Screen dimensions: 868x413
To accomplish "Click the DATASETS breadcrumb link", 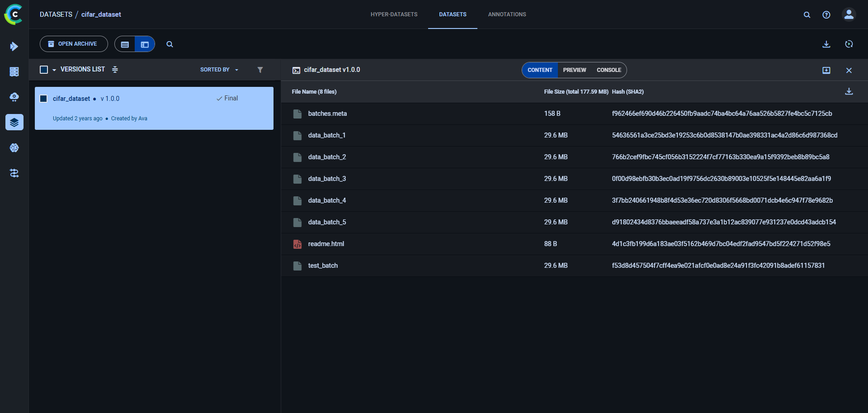I will (56, 14).
